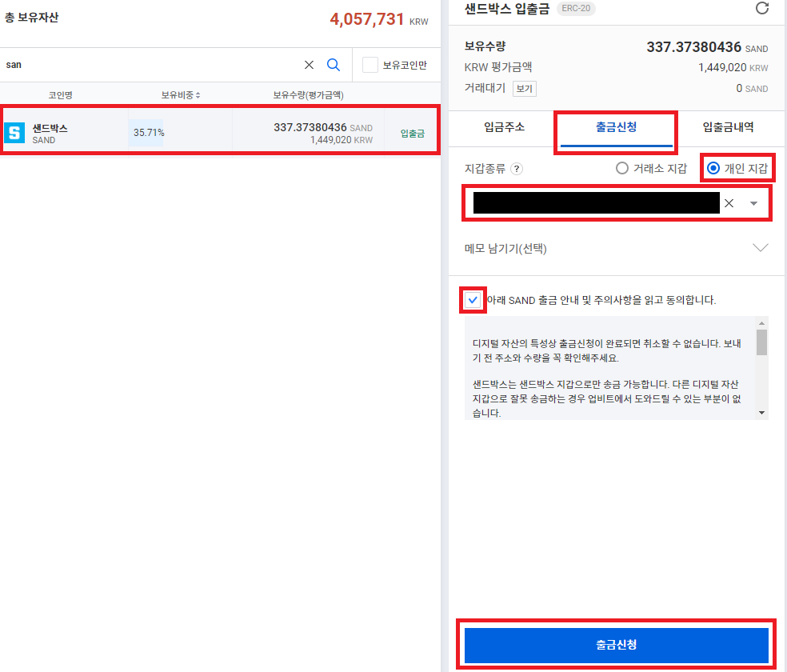This screenshot has height=672, width=787.
Task: Switch to the 입금주소 tab
Action: [504, 127]
